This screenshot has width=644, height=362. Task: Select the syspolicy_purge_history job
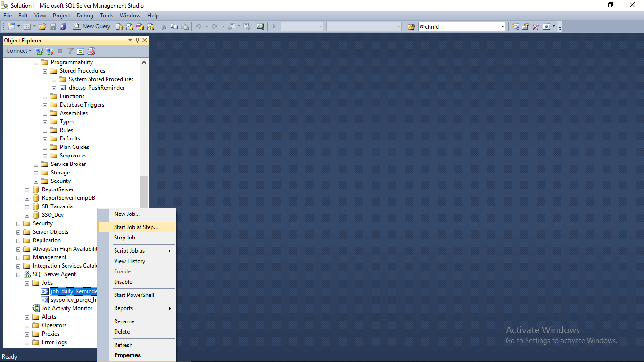[x=74, y=300]
